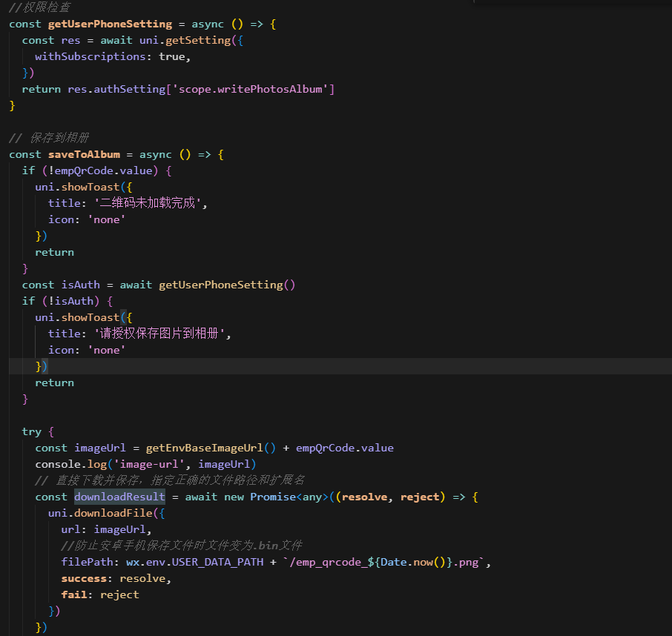
Task: Click reject on the fail line
Action: point(119,594)
